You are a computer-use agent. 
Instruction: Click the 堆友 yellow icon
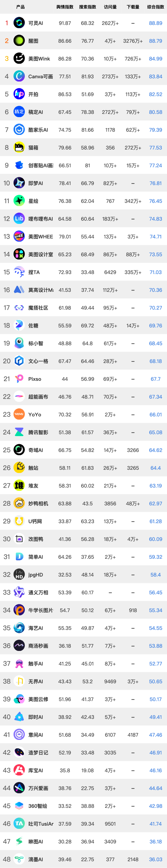tap(19, 486)
